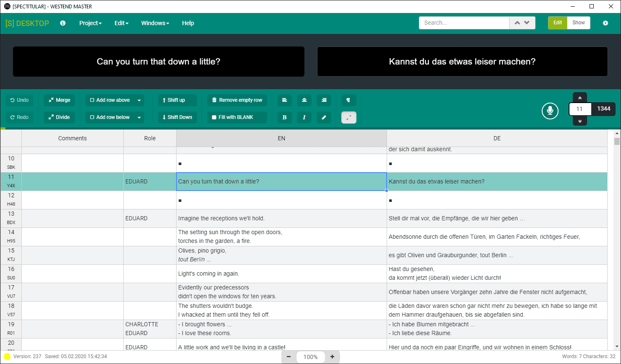Click the info icon beside DESKTOP
The width and height of the screenshot is (621, 364).
click(x=63, y=23)
